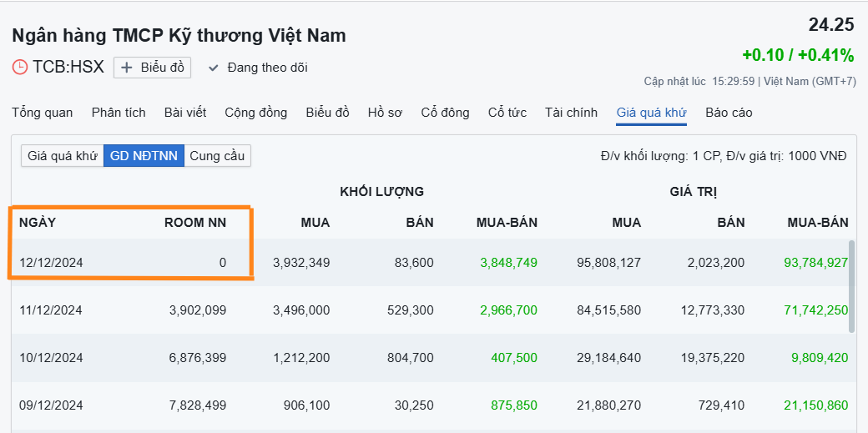
Task: Click the date 11/12/2024
Action: tap(51, 310)
